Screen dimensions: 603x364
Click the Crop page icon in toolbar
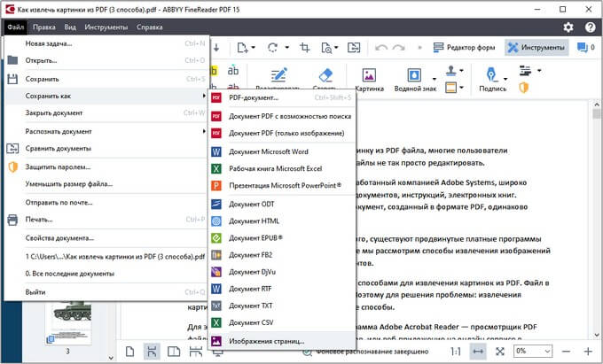click(305, 47)
